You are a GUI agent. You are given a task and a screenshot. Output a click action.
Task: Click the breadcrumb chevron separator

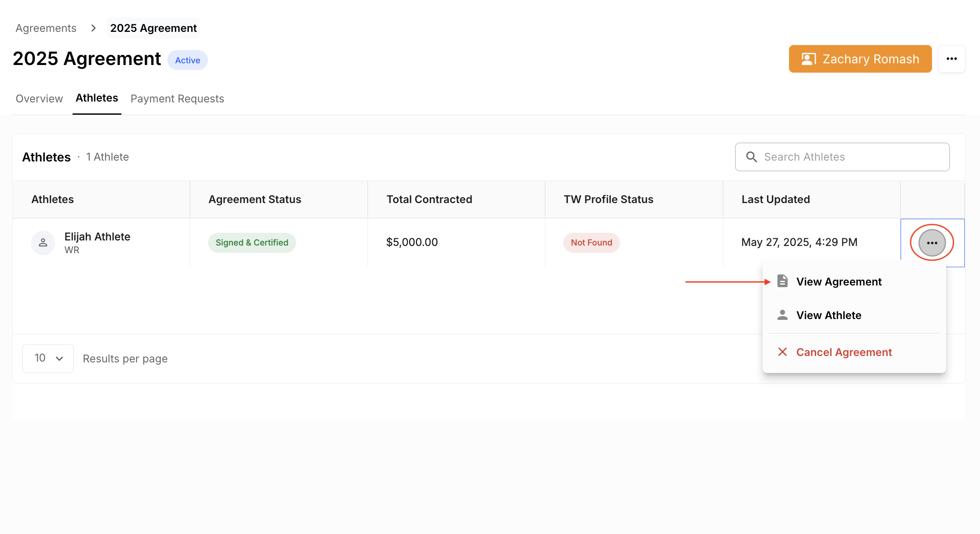93,28
